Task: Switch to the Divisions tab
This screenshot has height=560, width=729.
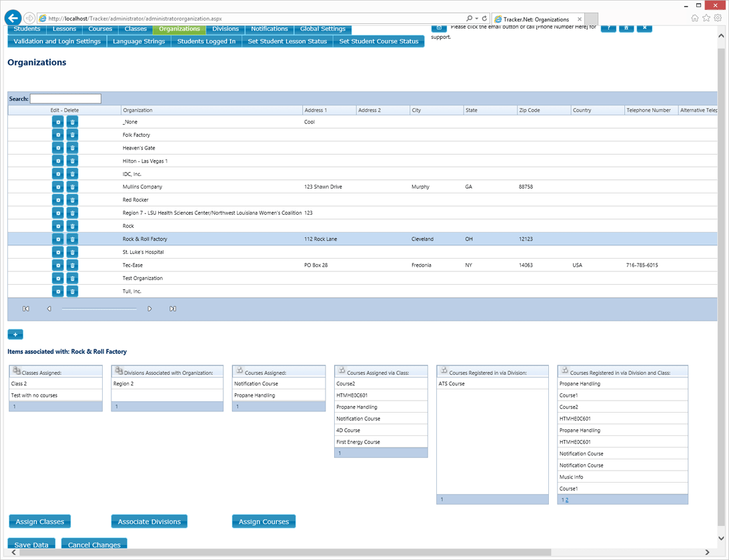Action: pos(225,29)
